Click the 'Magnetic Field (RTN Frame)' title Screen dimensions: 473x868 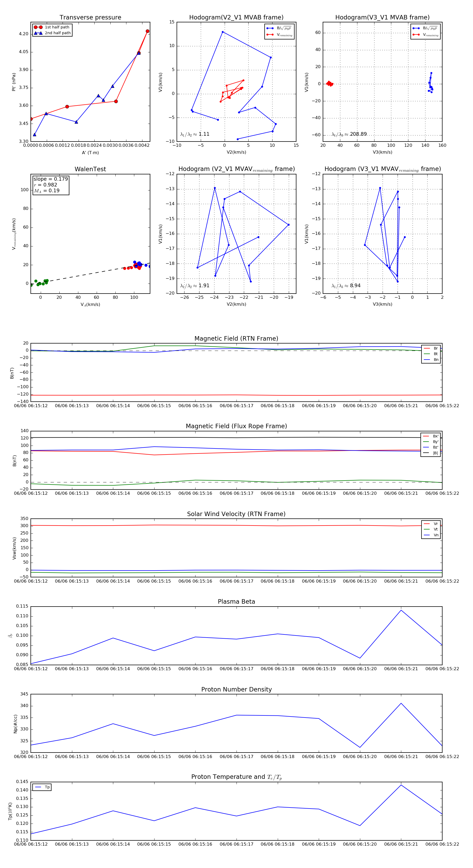(236, 339)
